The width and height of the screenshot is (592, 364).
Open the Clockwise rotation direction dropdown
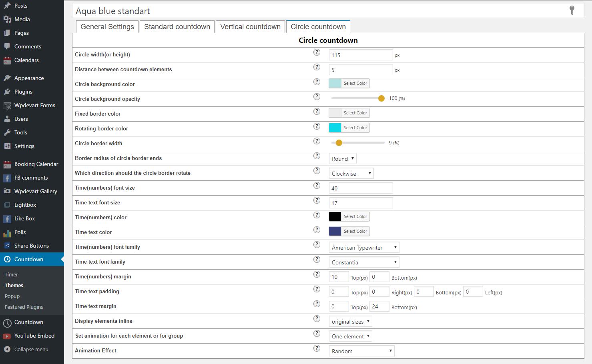(x=351, y=173)
